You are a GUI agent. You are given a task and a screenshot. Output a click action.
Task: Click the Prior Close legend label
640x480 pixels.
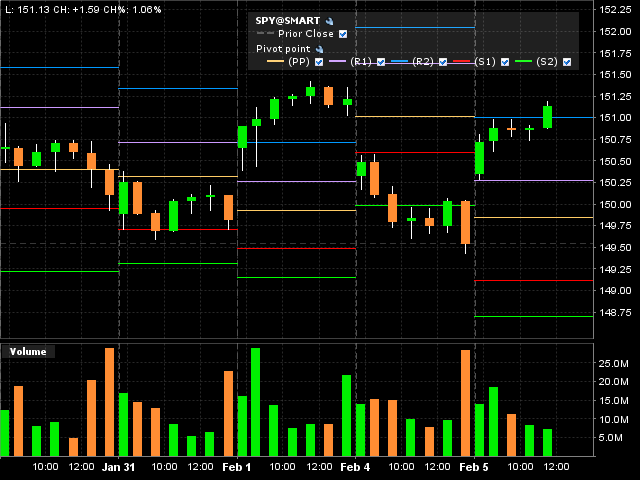pos(306,34)
